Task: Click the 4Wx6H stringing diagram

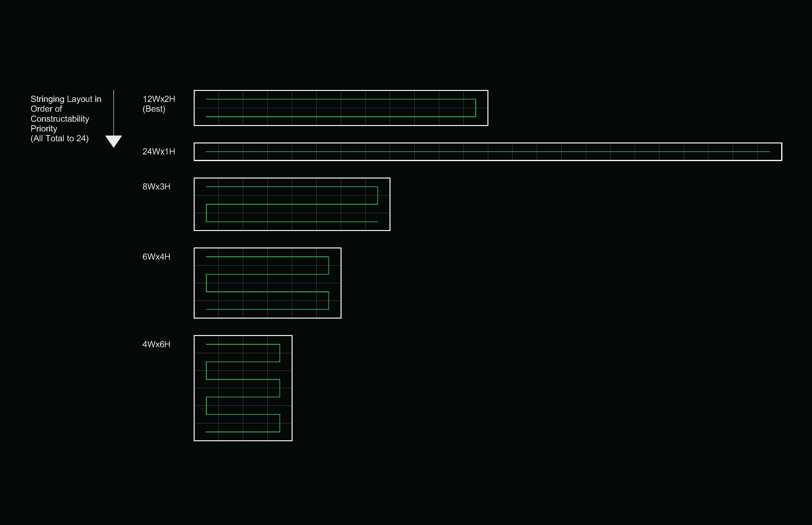Action: pyautogui.click(x=243, y=388)
